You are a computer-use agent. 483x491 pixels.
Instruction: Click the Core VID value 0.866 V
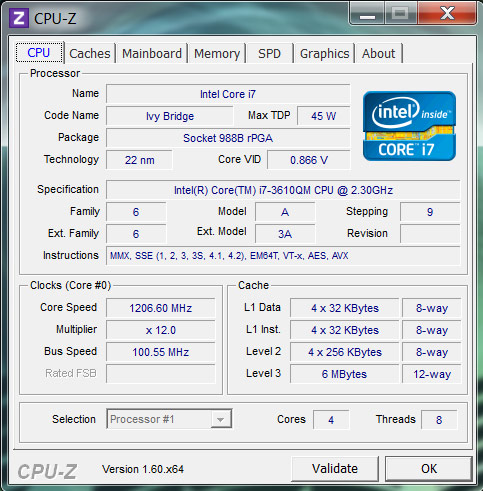[309, 160]
